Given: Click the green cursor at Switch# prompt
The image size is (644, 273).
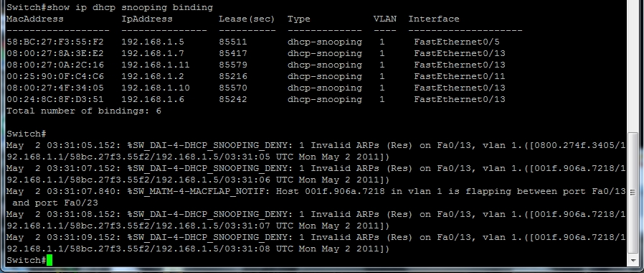Looking at the screenshot, I should pyautogui.click(x=49, y=260).
